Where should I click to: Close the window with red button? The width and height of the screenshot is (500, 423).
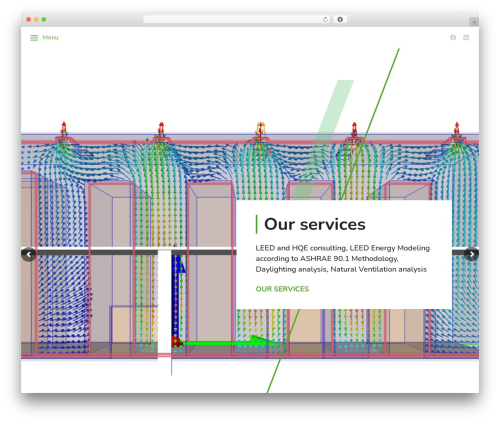pyautogui.click(x=29, y=19)
